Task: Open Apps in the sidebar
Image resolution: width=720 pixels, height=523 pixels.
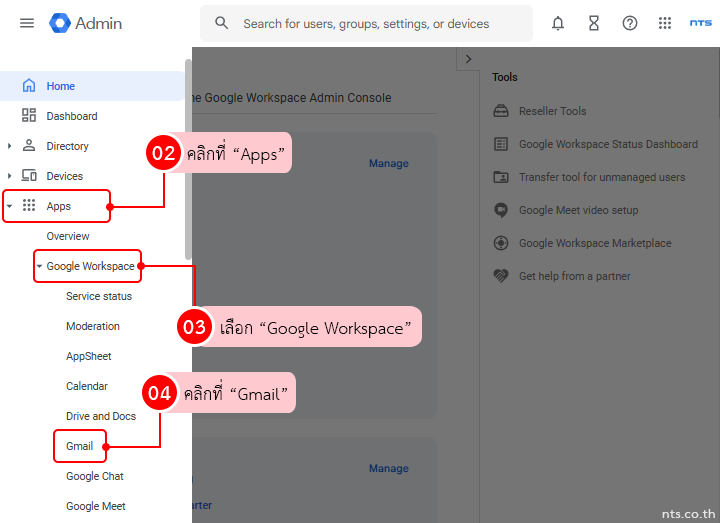Action: pyautogui.click(x=58, y=206)
